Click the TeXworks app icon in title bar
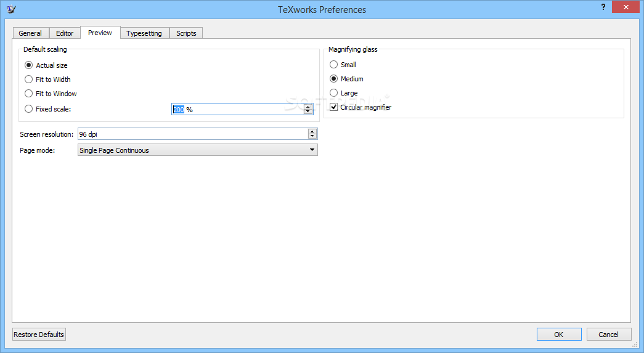 [11, 9]
